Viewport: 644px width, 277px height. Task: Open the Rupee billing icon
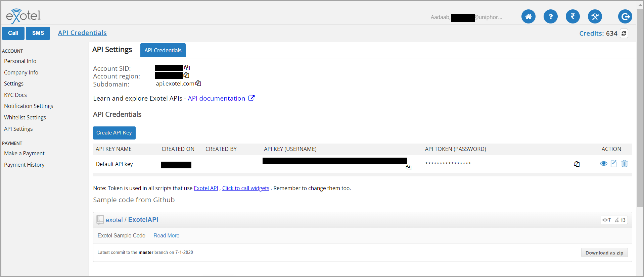pyautogui.click(x=572, y=16)
